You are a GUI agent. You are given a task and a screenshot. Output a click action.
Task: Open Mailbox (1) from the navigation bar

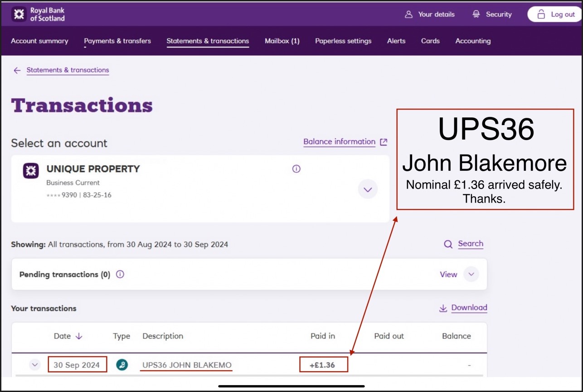(x=282, y=41)
